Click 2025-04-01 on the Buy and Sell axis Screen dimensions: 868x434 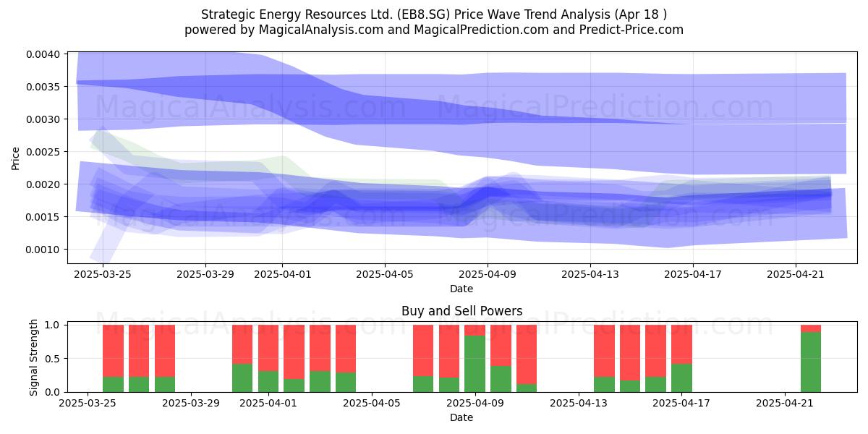point(268,404)
